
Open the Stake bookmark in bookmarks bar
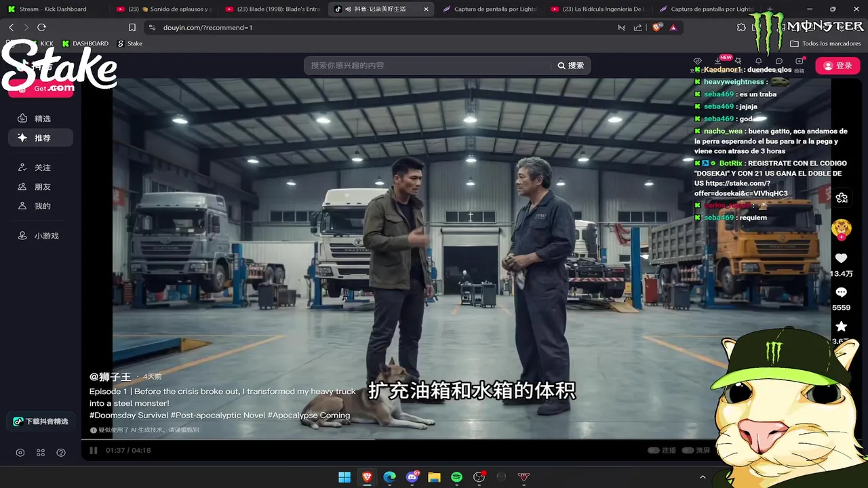130,43
